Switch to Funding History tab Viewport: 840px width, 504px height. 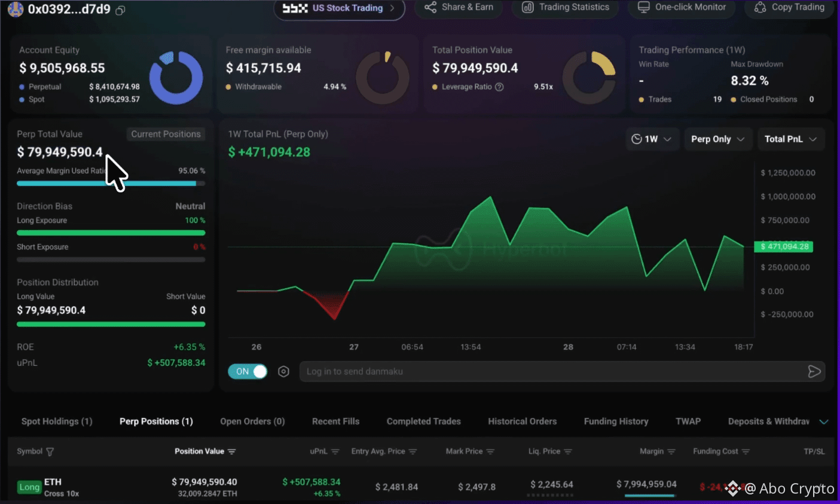coord(616,421)
